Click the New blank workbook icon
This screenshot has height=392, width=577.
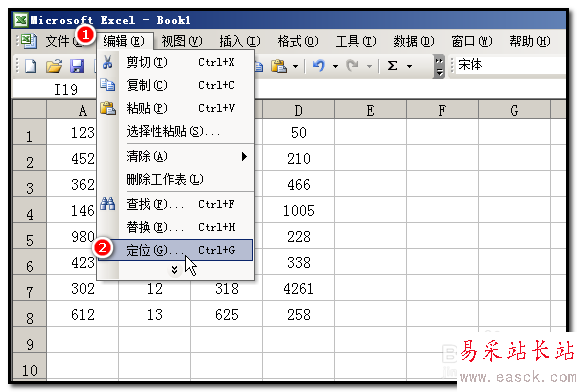31,66
